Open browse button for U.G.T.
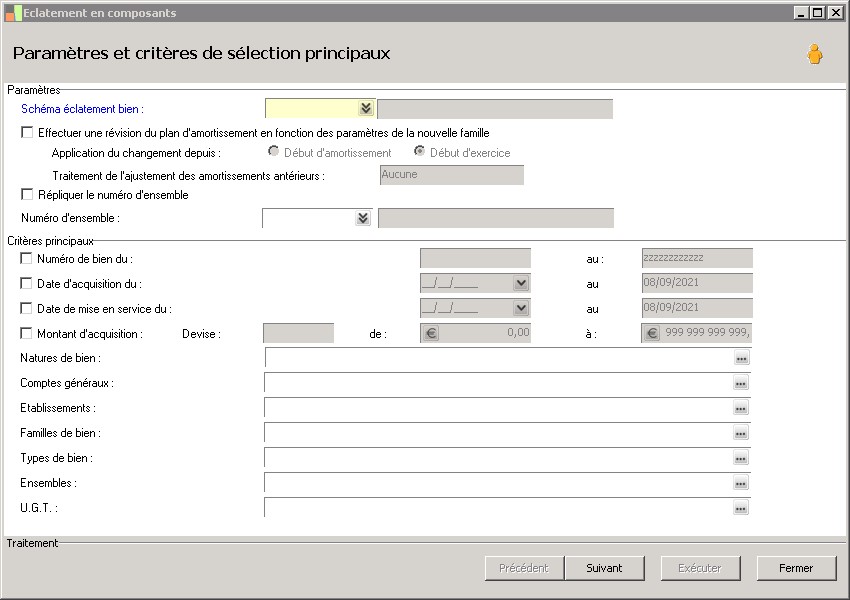Image resolution: width=850 pixels, height=600 pixels. tap(740, 508)
